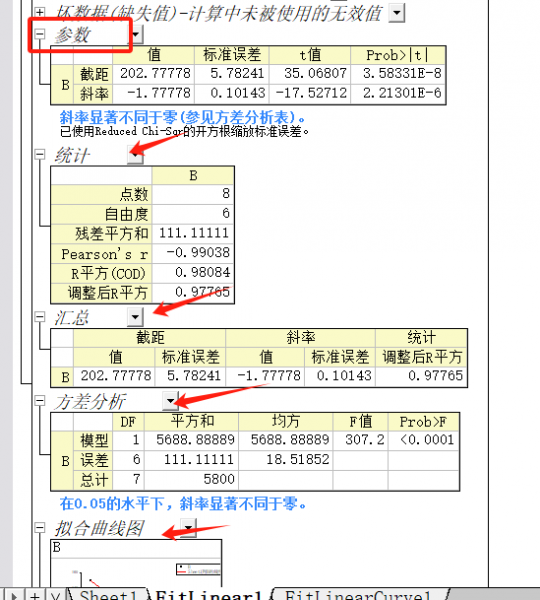The width and height of the screenshot is (540, 600).
Task: Click the 截距 header in 汇总 table
Action: (149, 338)
